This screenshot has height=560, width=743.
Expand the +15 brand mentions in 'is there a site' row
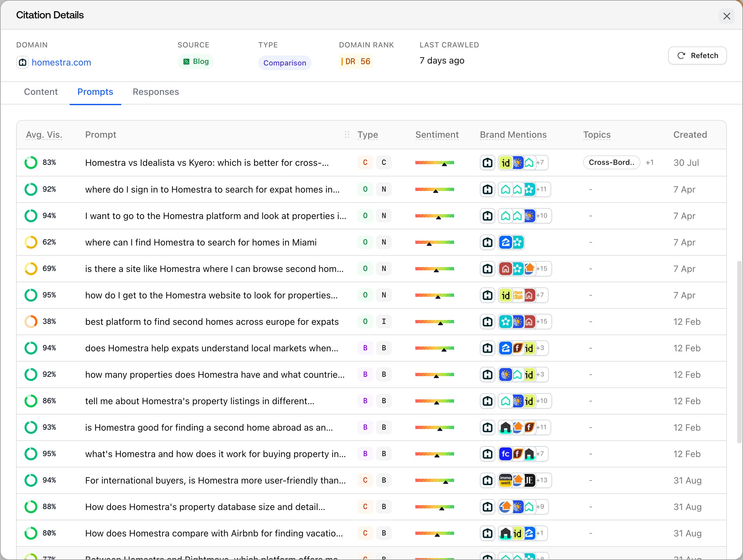pyautogui.click(x=541, y=269)
